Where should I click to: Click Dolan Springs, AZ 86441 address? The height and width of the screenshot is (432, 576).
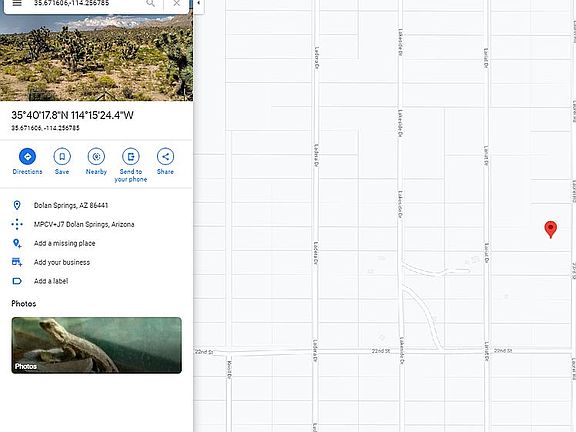(x=71, y=205)
